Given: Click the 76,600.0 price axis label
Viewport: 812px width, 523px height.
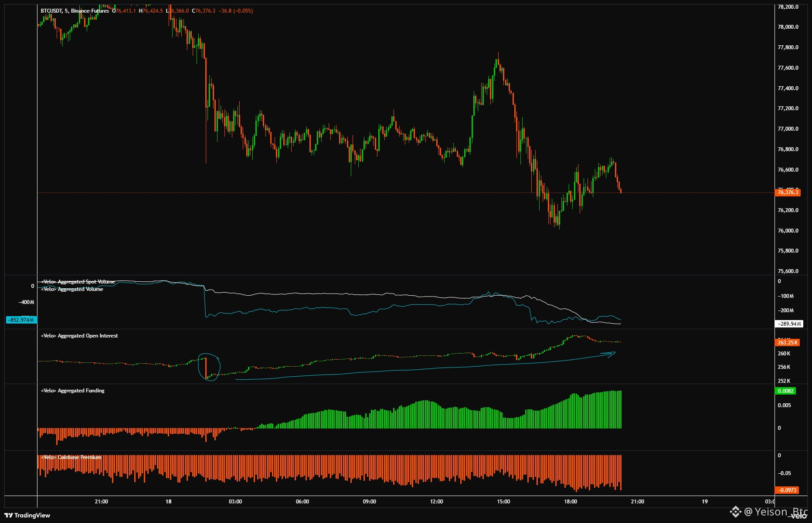Looking at the screenshot, I should (x=788, y=170).
